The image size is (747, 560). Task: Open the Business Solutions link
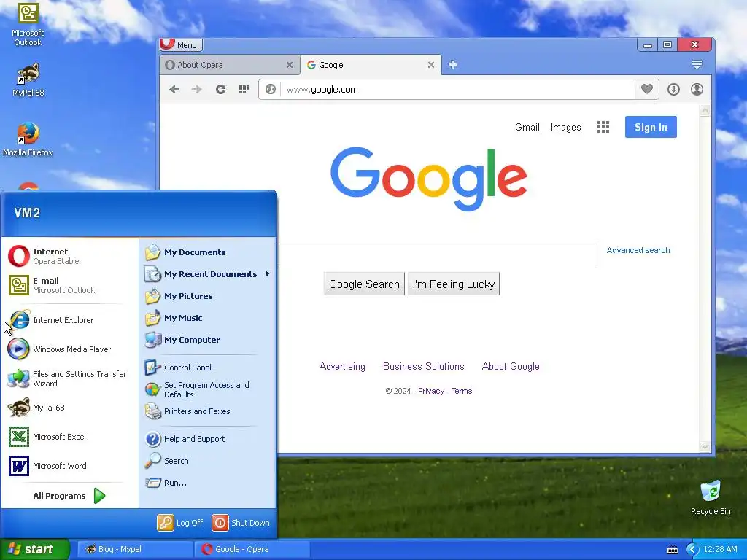[424, 366]
